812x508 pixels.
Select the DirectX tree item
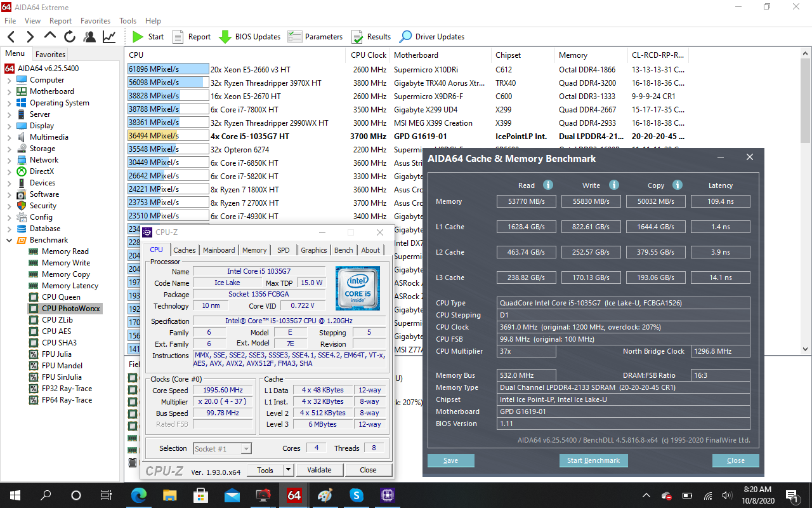pos(42,171)
